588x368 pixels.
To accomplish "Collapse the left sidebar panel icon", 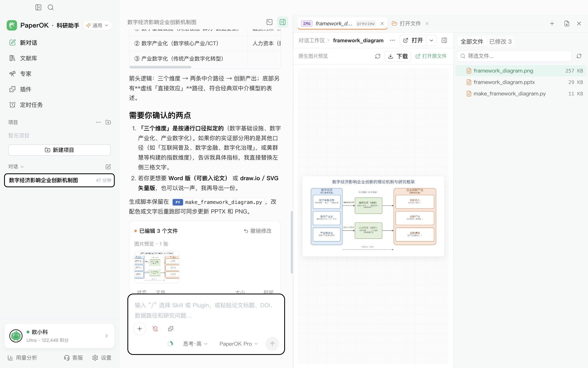I will click(38, 7).
